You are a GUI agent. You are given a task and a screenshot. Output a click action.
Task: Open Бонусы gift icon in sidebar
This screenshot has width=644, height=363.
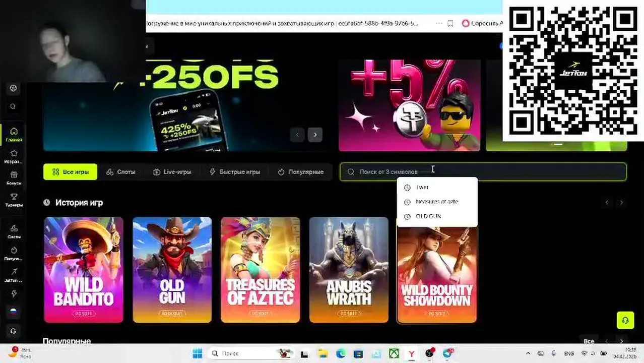(14, 178)
